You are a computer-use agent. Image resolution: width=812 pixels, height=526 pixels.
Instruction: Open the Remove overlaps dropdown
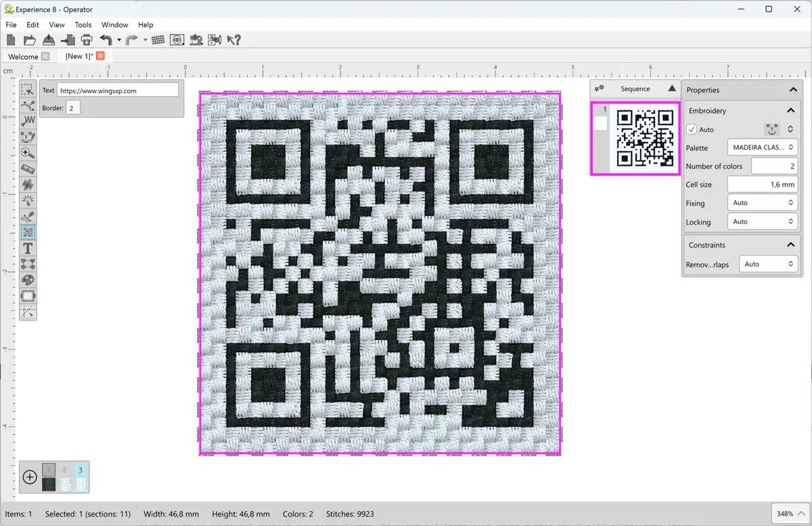point(768,264)
